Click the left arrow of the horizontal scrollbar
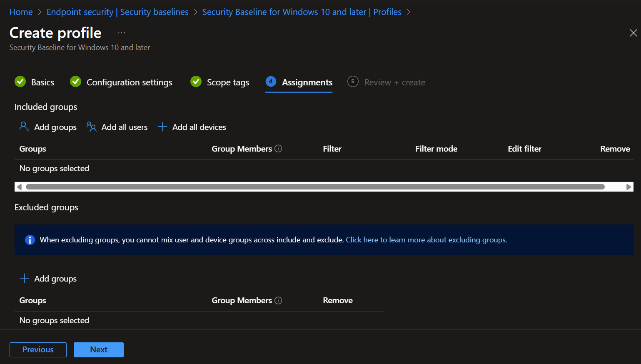This screenshot has height=364, width=641. (x=19, y=187)
